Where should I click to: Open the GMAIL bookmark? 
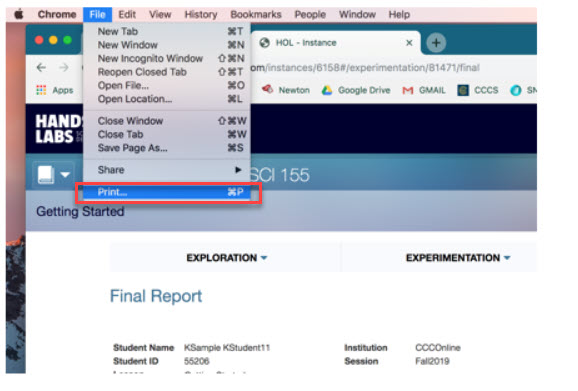(424, 90)
